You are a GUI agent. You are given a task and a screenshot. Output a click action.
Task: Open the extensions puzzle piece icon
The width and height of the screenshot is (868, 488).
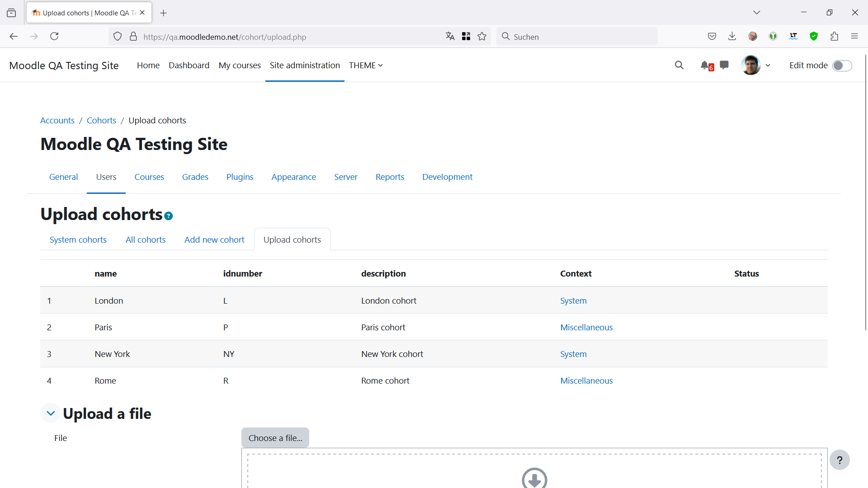tap(834, 36)
